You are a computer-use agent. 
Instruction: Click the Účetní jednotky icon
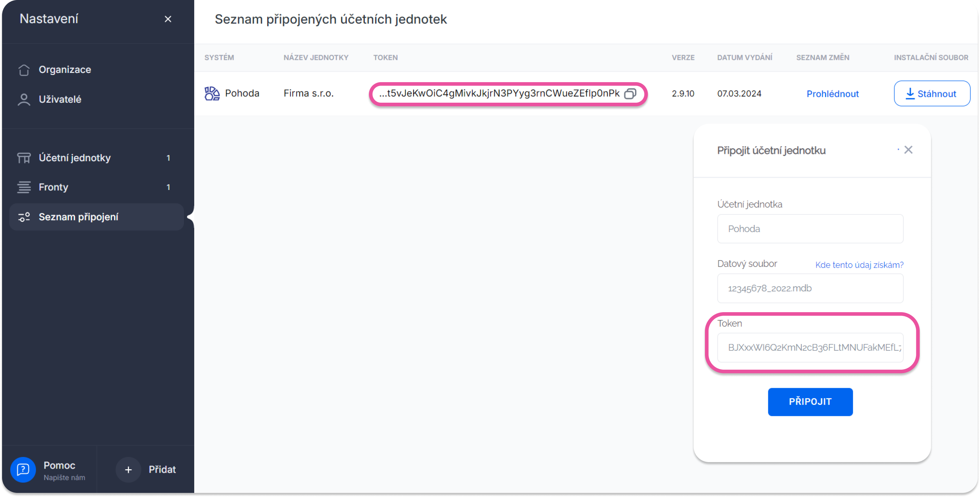click(x=24, y=158)
